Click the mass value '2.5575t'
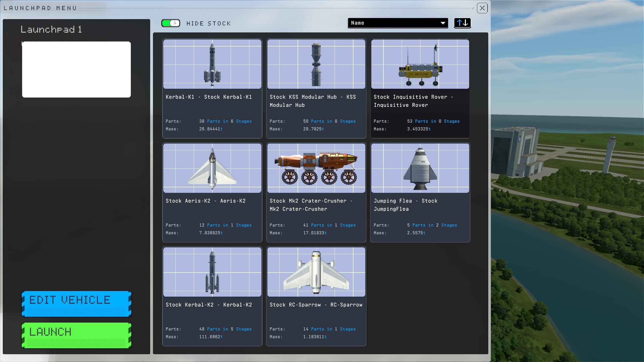 point(416,233)
